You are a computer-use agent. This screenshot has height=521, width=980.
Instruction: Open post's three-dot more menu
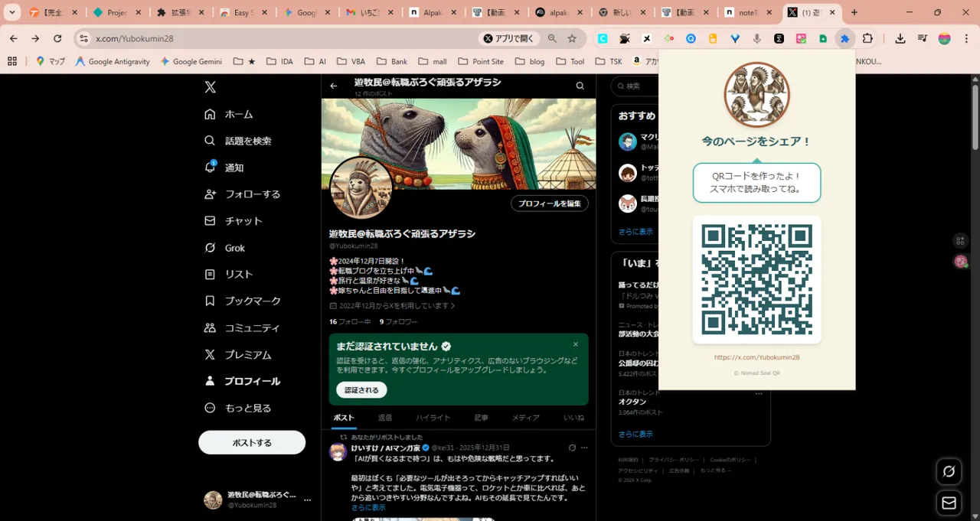pos(584,448)
